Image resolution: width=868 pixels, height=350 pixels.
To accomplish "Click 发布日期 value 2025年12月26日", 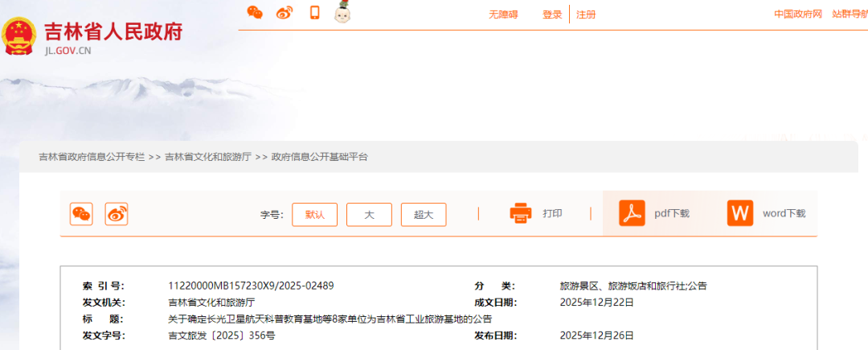I will [x=596, y=336].
